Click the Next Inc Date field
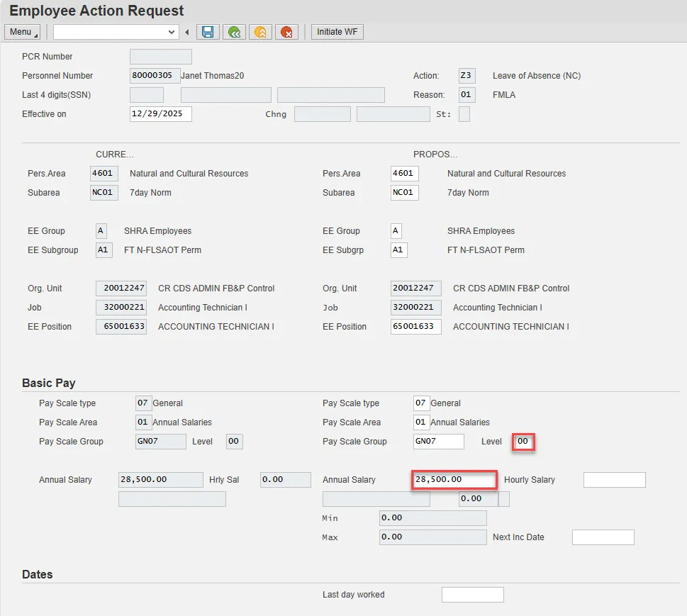687x616 pixels. (x=603, y=537)
